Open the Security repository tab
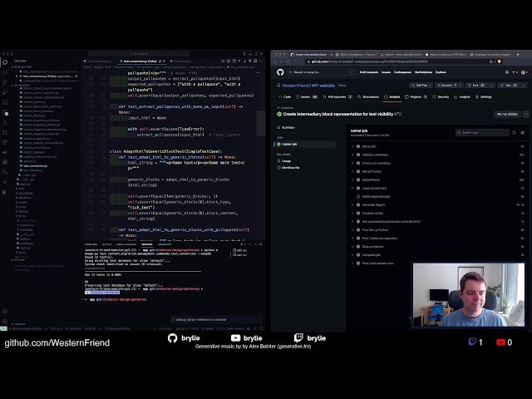Image resolution: width=532 pixels, height=399 pixels. point(441,96)
